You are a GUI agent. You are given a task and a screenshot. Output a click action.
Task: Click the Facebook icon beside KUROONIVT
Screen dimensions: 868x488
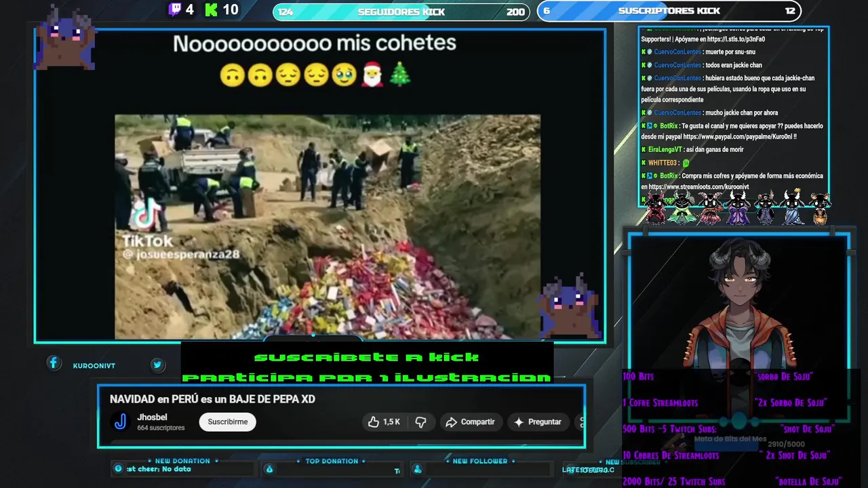pos(54,363)
